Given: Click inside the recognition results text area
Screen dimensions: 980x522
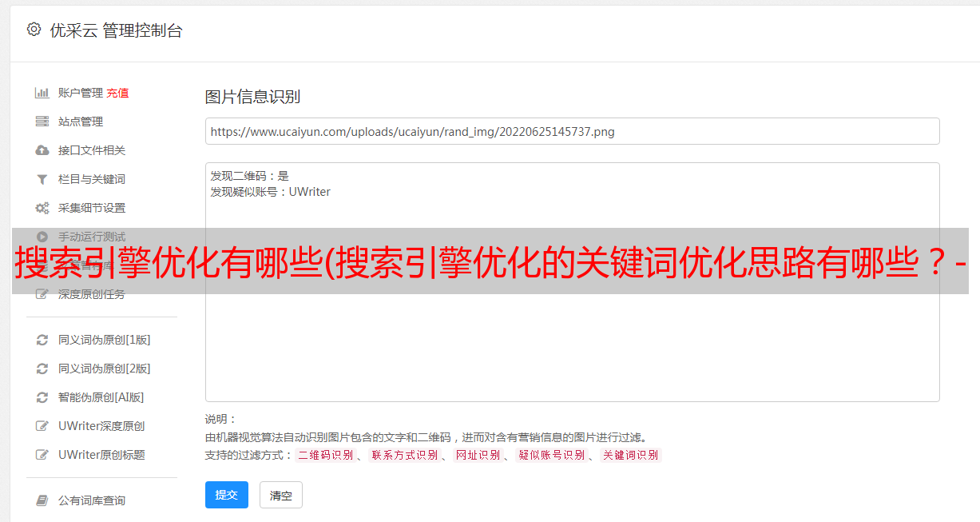Looking at the screenshot, I should [572, 282].
